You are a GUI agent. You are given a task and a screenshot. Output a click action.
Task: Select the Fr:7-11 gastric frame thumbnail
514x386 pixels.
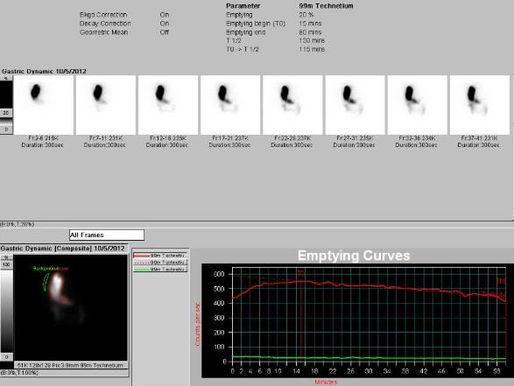point(106,105)
